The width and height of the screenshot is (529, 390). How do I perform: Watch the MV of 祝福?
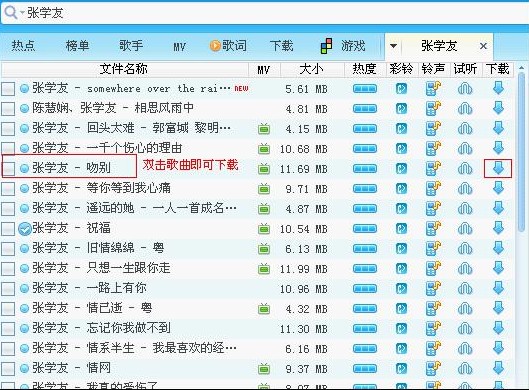pyautogui.click(x=264, y=229)
